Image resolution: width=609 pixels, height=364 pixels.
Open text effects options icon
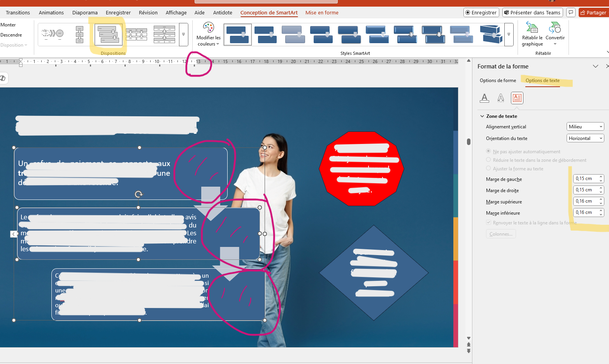(501, 98)
